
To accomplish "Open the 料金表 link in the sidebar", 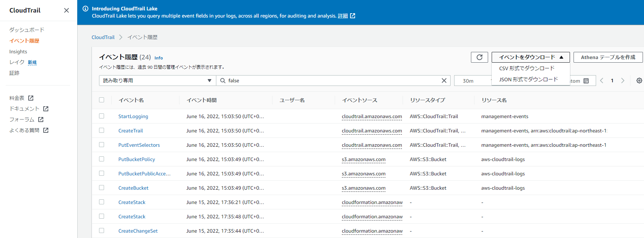I will (17, 98).
